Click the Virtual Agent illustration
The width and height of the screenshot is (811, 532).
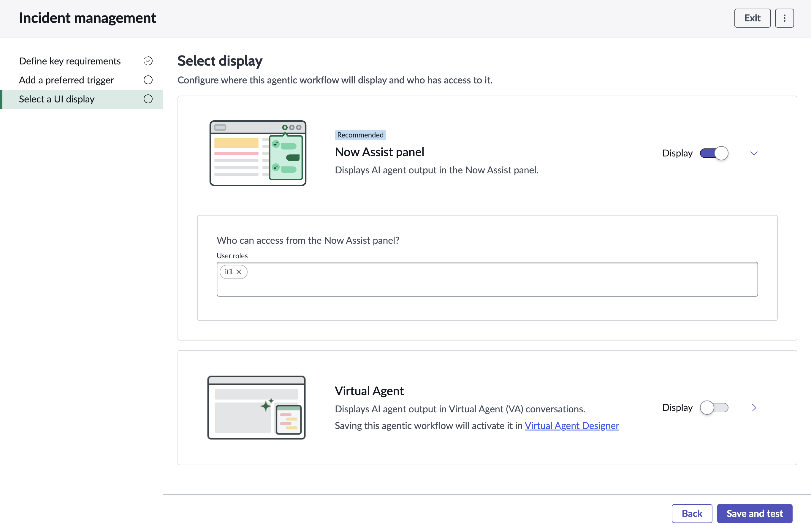coord(256,408)
